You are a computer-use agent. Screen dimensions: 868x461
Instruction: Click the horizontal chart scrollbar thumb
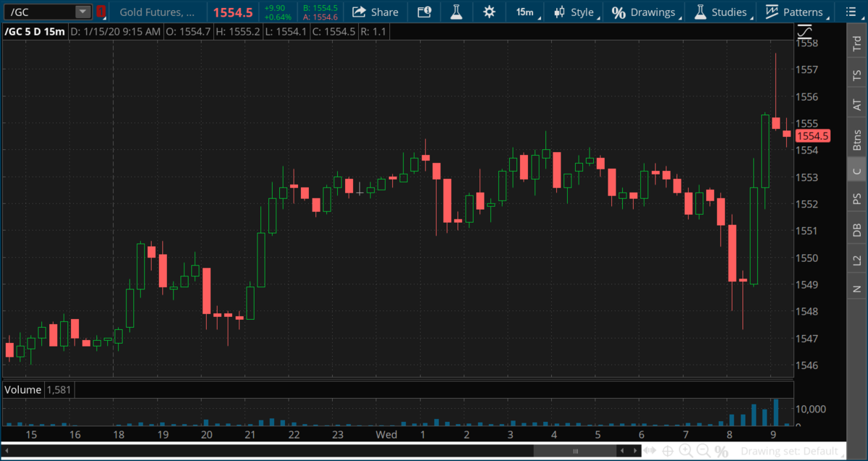click(576, 451)
